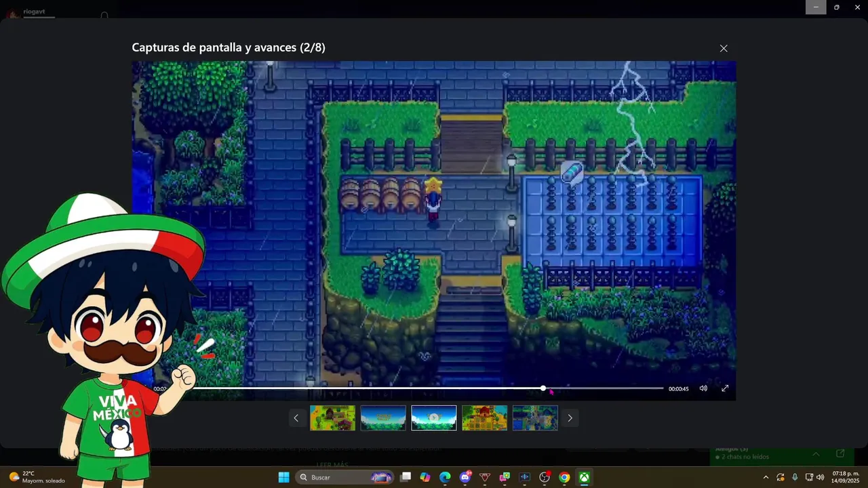The width and height of the screenshot is (868, 488).
Task: Open network settings tray icon
Action: [809, 477]
